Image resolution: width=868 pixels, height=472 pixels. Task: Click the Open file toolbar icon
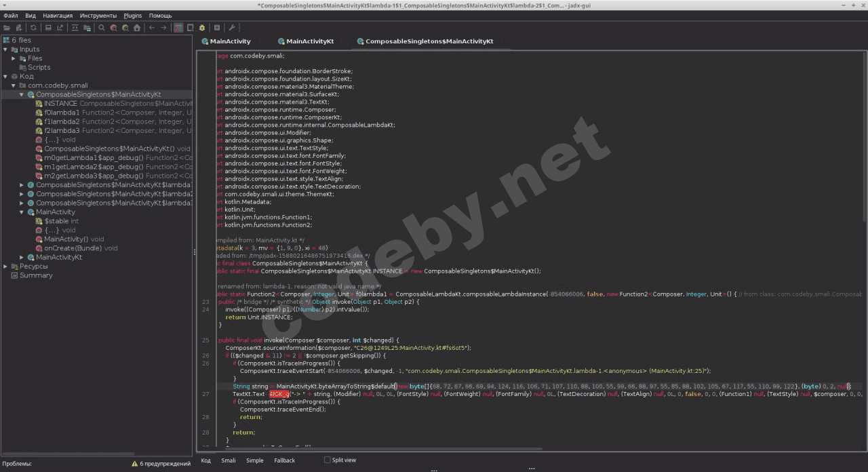tap(7, 28)
